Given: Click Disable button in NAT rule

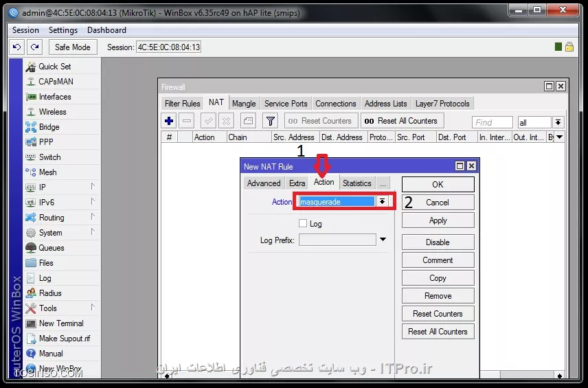Looking at the screenshot, I should click(x=438, y=242).
